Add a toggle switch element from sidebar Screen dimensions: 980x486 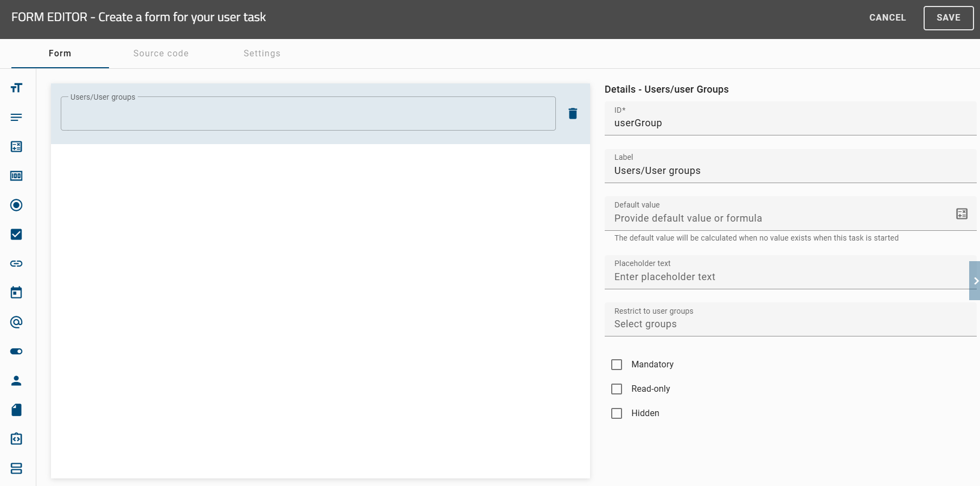(16, 351)
